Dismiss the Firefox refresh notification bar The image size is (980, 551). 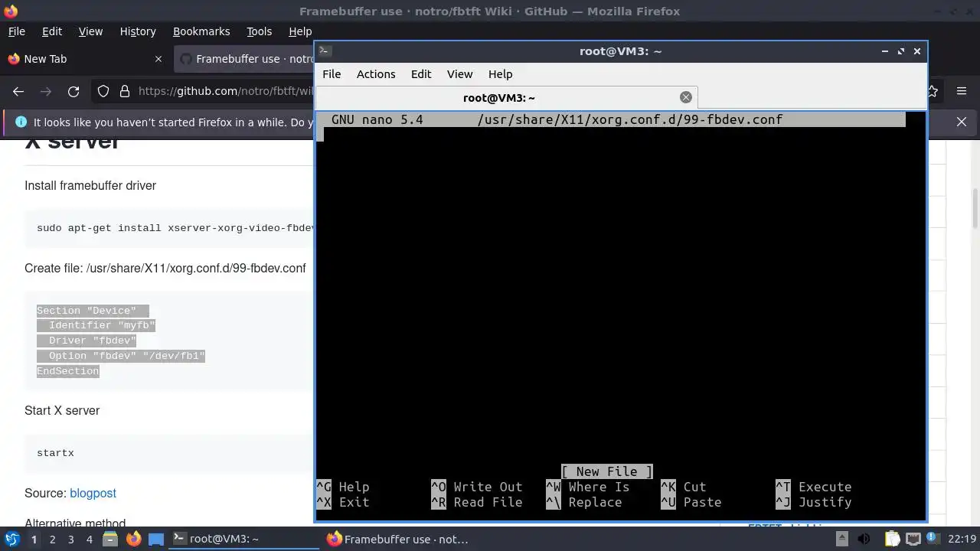[x=962, y=122]
